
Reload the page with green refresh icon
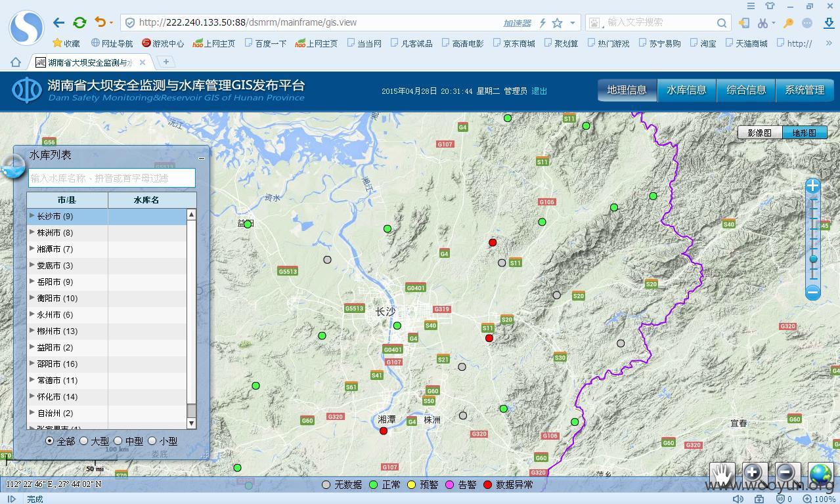[x=79, y=22]
